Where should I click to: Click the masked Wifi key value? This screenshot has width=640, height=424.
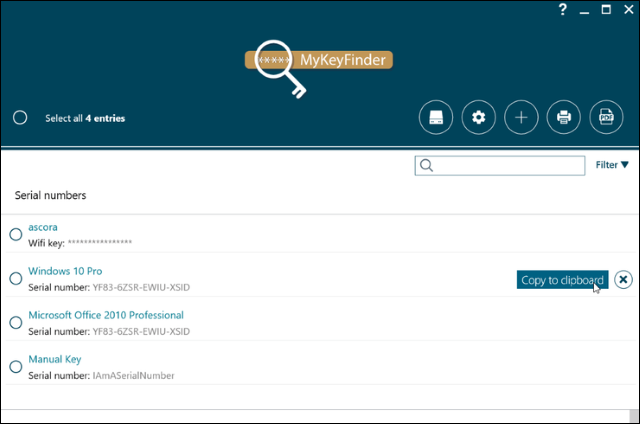click(100, 242)
